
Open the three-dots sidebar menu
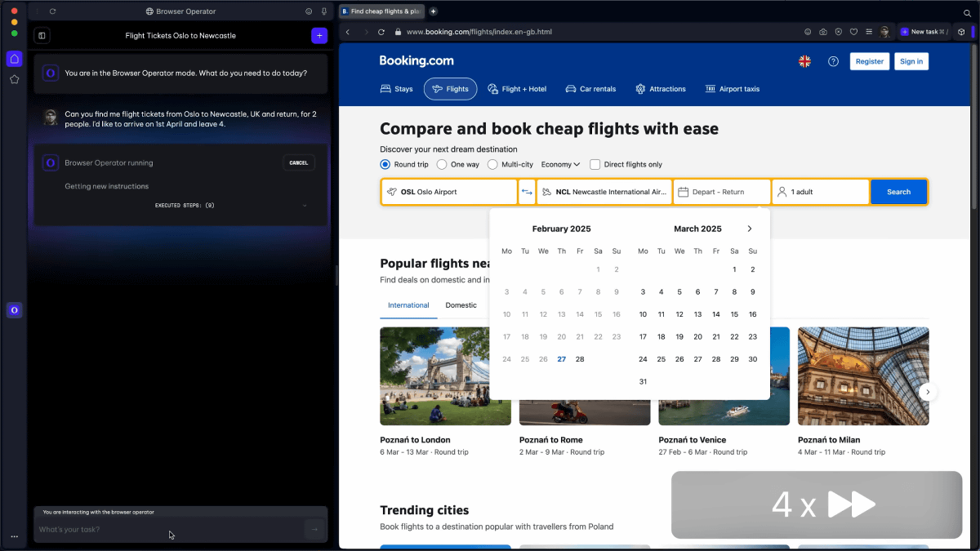coord(15,536)
